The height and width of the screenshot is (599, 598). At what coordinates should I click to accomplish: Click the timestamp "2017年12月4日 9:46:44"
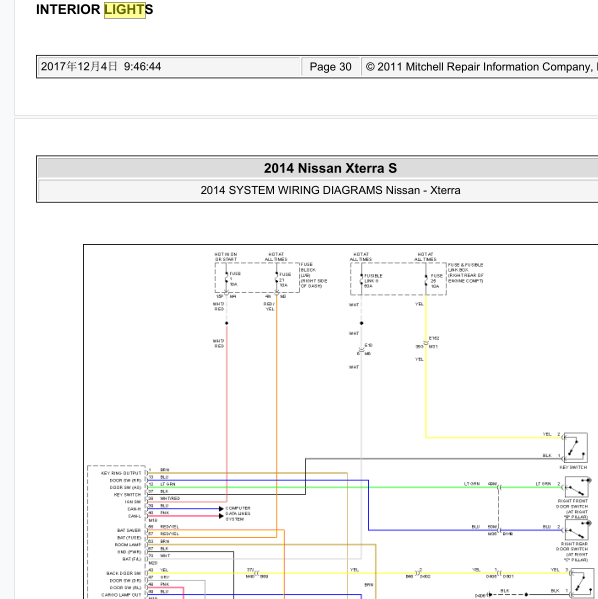101,66
